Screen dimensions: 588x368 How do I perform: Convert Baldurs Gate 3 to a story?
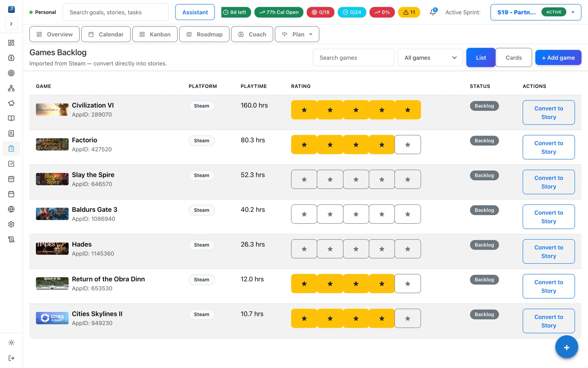click(548, 217)
